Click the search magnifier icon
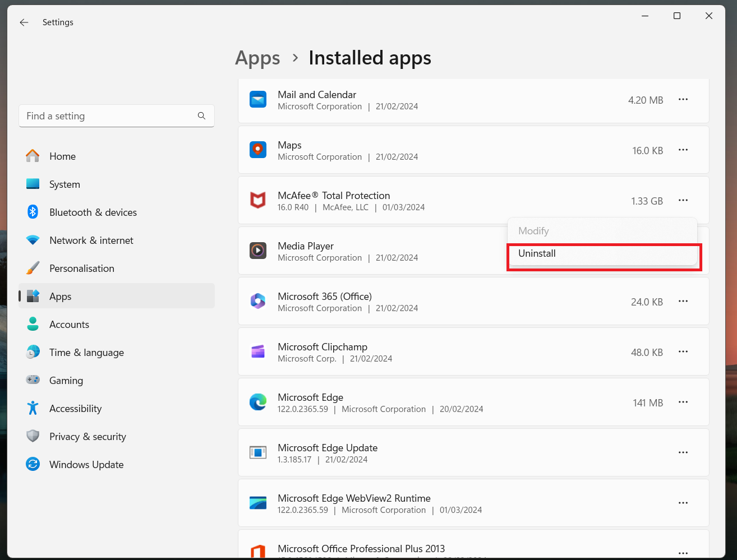This screenshot has height=560, width=737. tap(201, 116)
